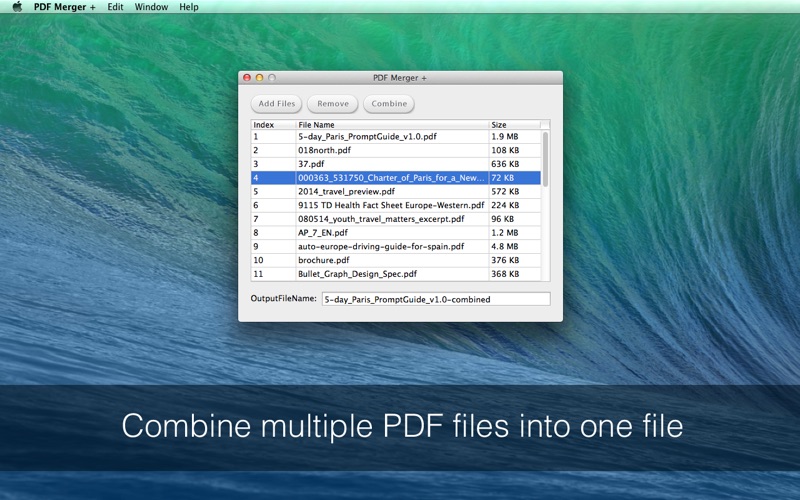Open the Window menu
This screenshot has height=500, width=800.
151,7
